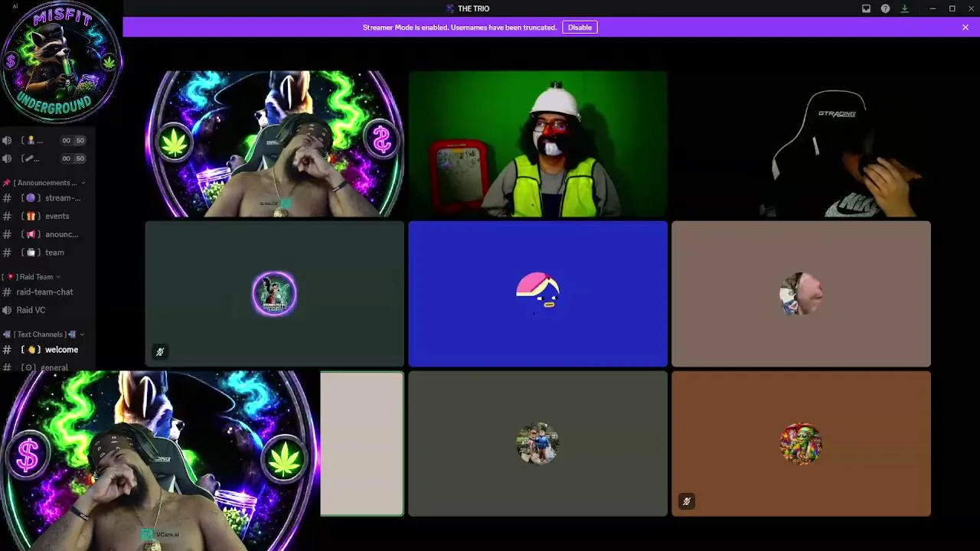Collapse the Text Channels category

[44, 334]
